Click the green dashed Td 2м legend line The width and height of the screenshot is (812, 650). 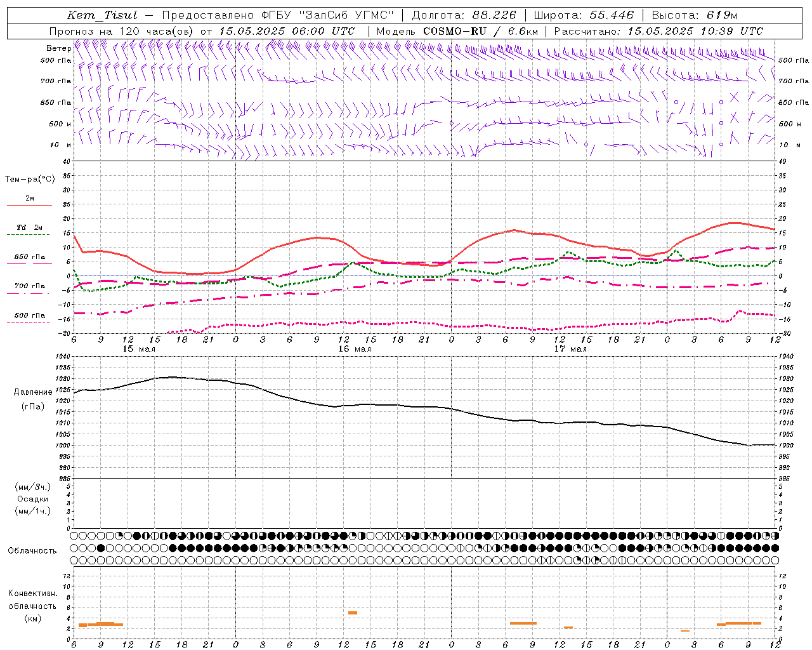29,235
